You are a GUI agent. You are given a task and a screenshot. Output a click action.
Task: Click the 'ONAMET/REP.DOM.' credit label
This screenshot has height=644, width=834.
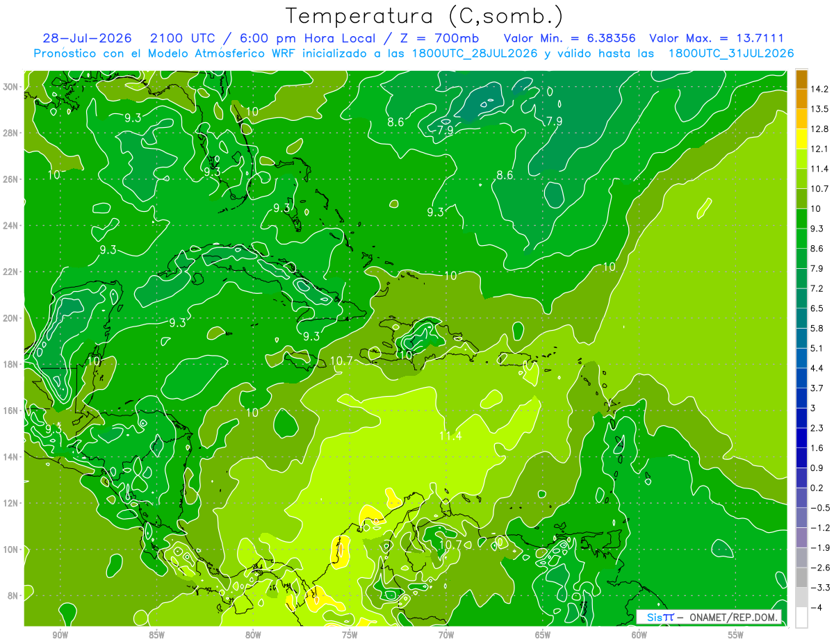pyautogui.click(x=734, y=617)
